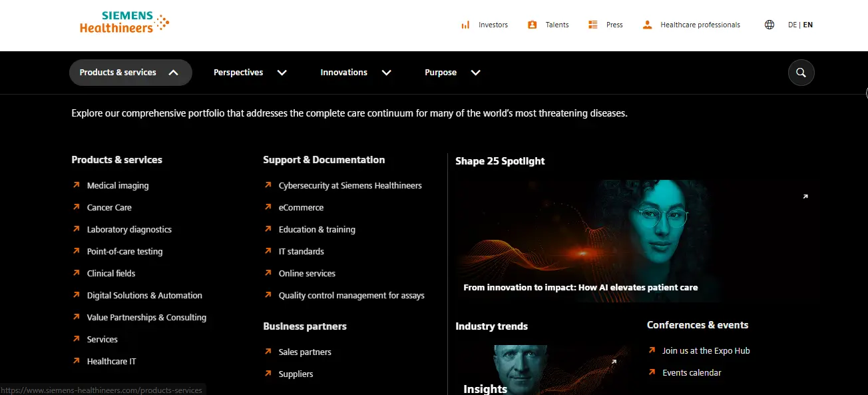Go to the Events calendar link
Viewport: 868px width, 395px height.
[692, 372]
